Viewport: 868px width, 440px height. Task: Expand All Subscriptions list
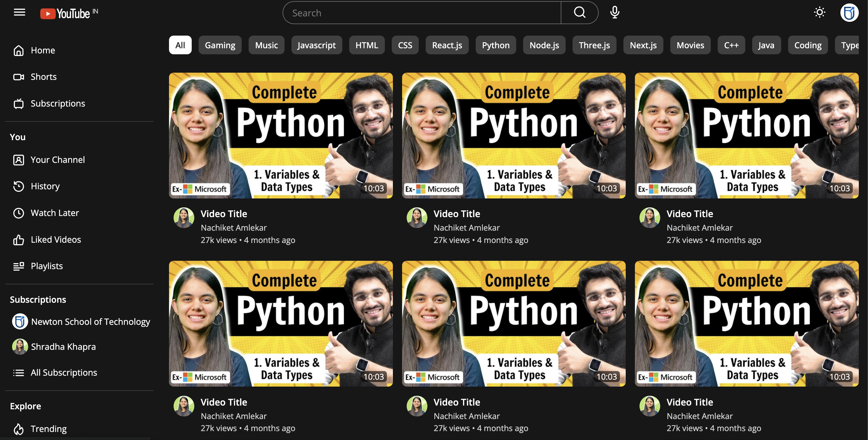[x=64, y=372]
